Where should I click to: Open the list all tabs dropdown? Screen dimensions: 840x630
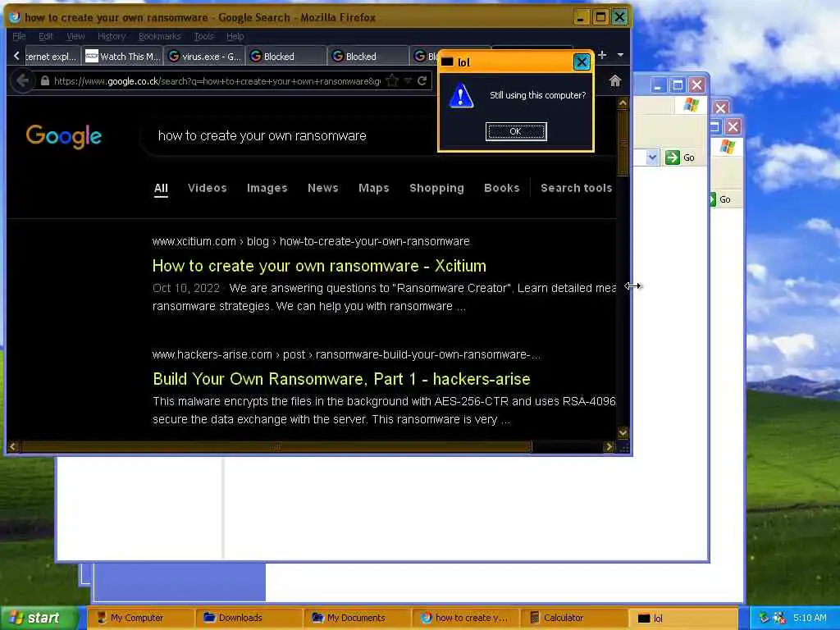tap(620, 55)
